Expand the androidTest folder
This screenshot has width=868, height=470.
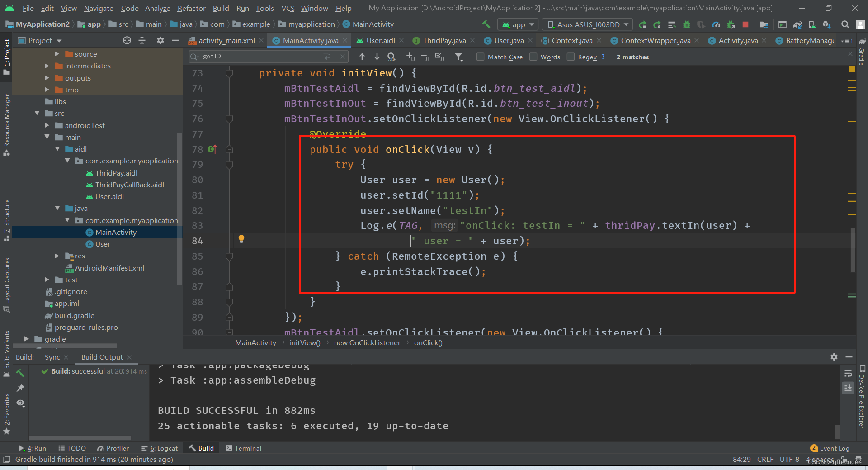47,125
